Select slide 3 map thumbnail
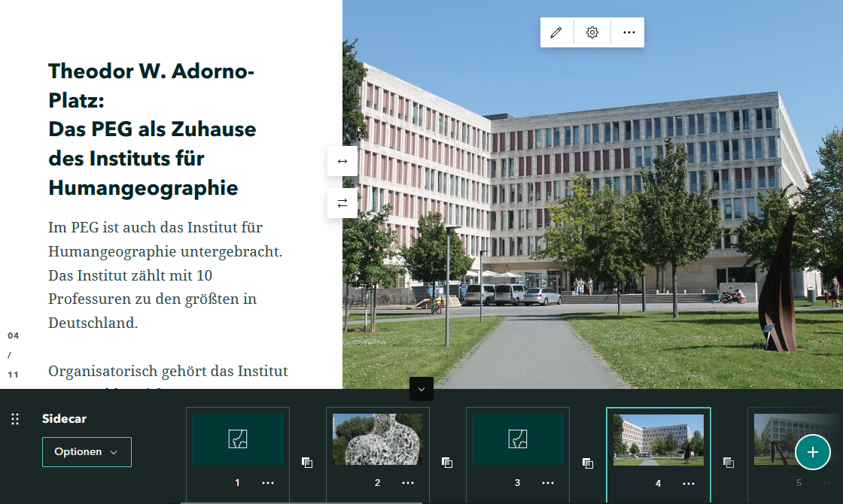 pos(518,439)
